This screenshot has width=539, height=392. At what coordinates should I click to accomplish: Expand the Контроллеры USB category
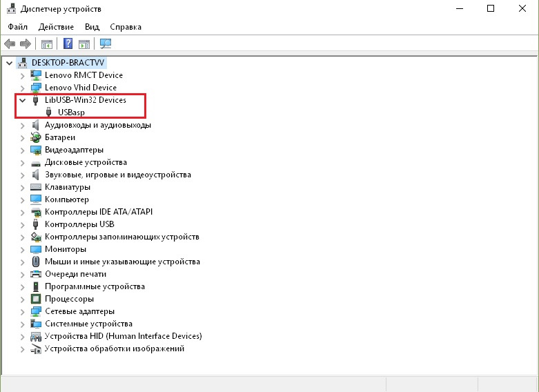(23, 224)
